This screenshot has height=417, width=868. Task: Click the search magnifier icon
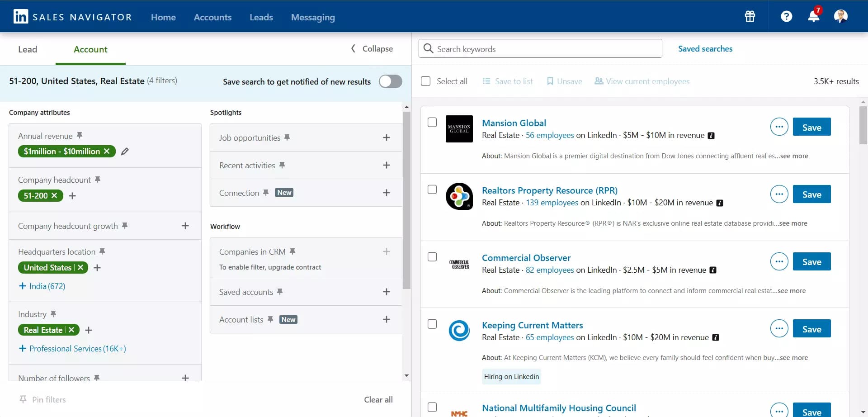(429, 48)
